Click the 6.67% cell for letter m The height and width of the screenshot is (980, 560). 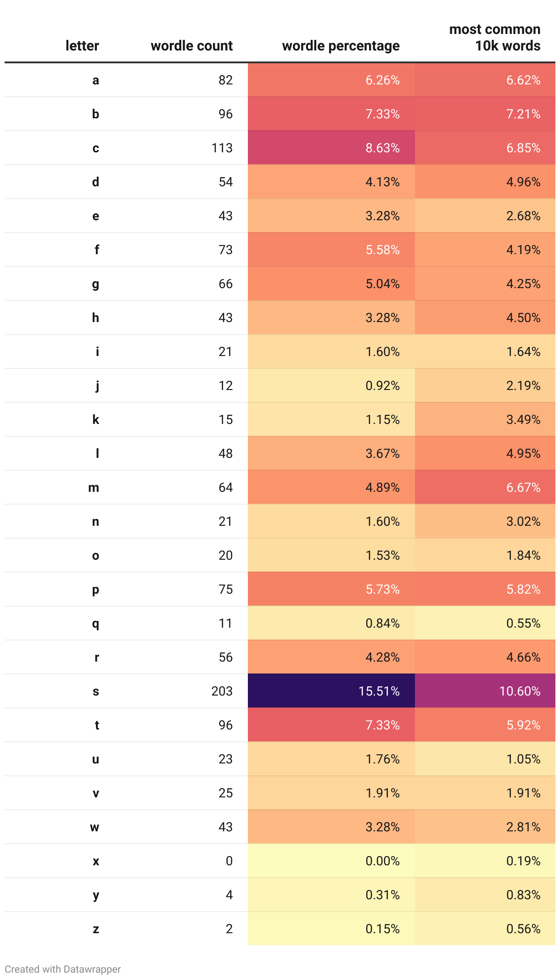click(x=485, y=487)
